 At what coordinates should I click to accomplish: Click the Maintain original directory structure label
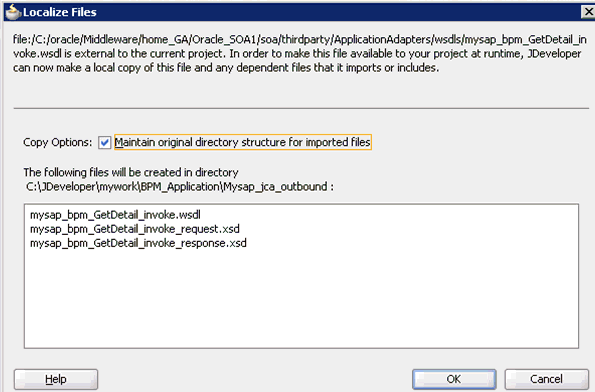click(242, 142)
